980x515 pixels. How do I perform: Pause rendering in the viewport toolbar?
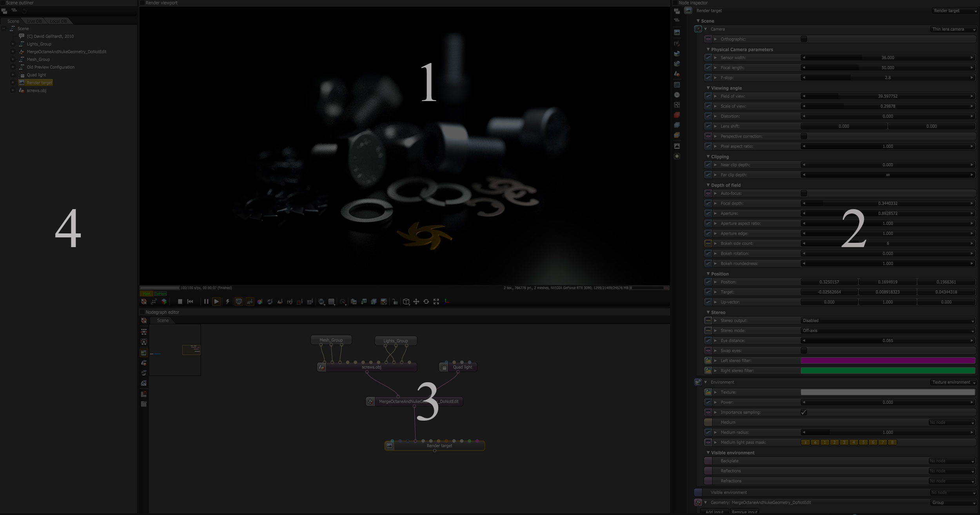[206, 302]
